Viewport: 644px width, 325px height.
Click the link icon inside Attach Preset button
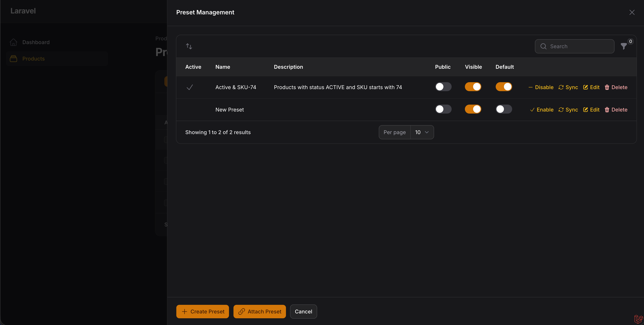tap(241, 312)
